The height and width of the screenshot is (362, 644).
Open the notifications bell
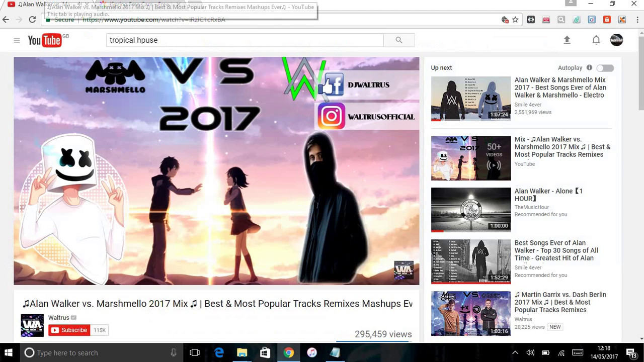[x=596, y=40]
